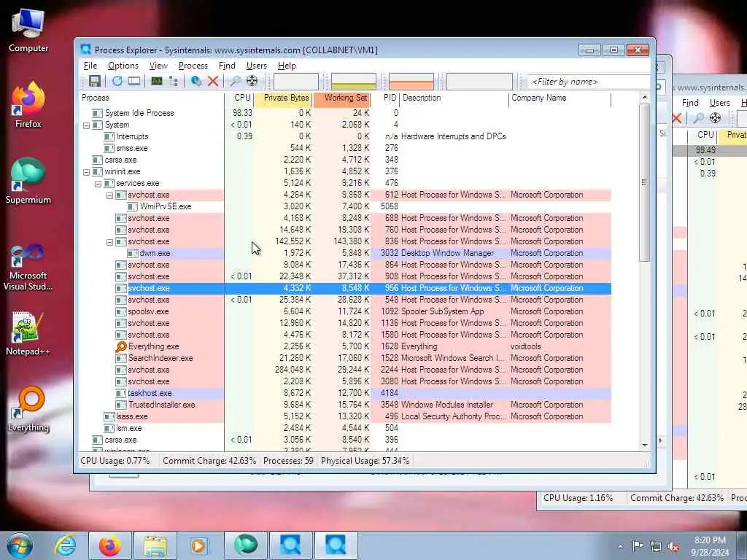The width and height of the screenshot is (747, 560).
Task: Open the Users menu in front window
Action: coord(256,66)
